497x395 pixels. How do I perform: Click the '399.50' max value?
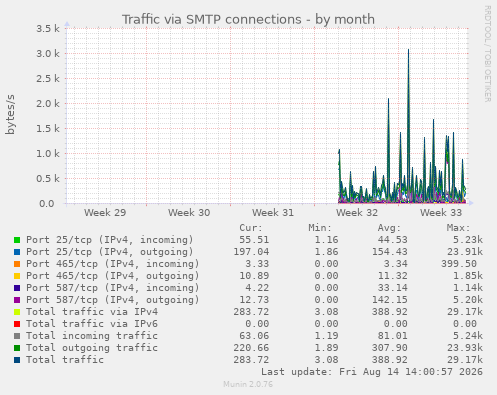459,264
